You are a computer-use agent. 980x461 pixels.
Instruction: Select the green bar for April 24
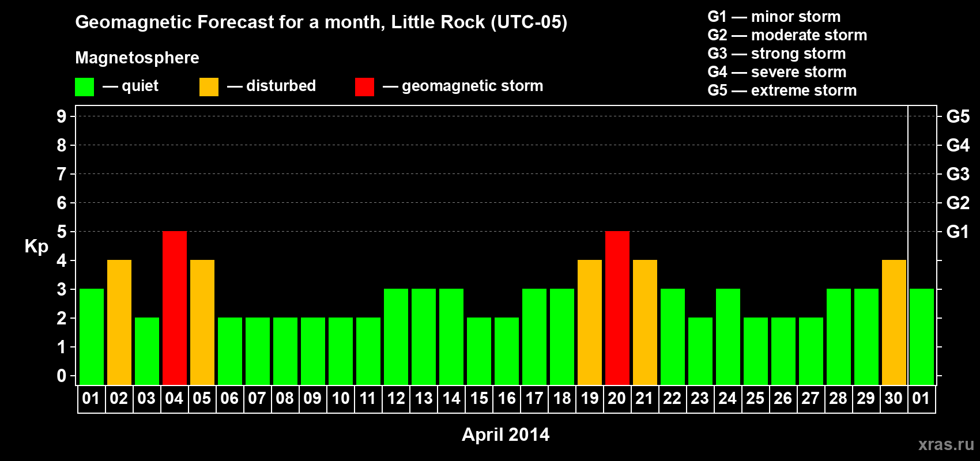(728, 337)
